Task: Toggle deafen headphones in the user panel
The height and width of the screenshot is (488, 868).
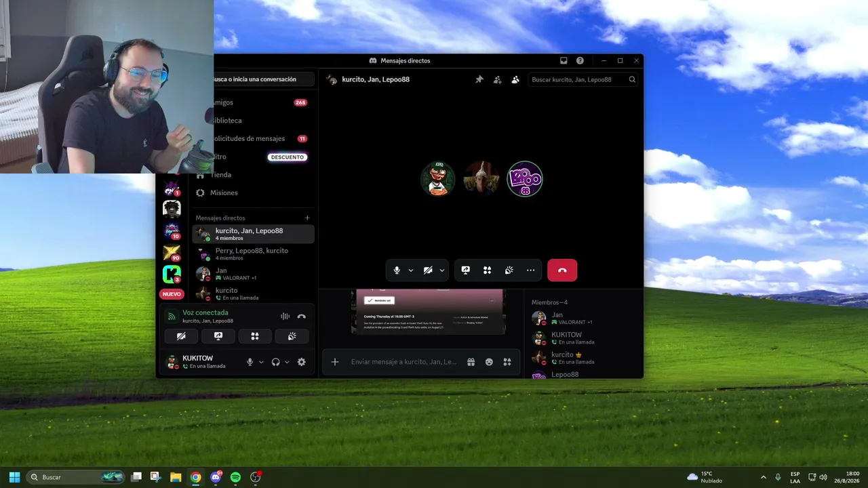Action: click(275, 362)
